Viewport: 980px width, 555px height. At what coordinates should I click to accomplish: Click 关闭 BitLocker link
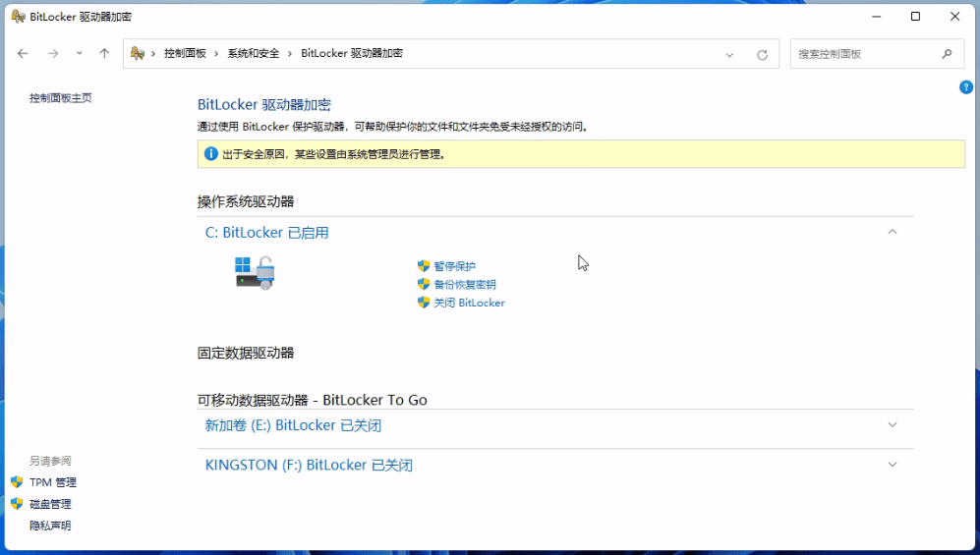(470, 303)
